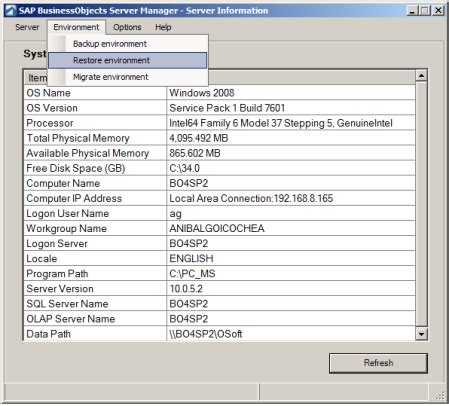Select the OS Name row label

tap(95, 93)
